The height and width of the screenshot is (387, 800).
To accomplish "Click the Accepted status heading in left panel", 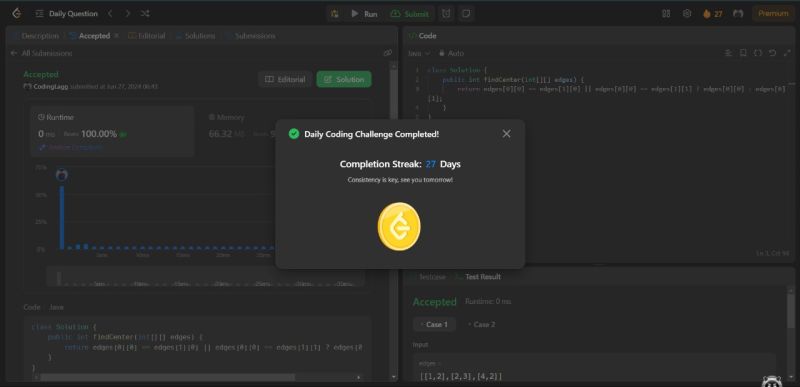I will pos(41,74).
